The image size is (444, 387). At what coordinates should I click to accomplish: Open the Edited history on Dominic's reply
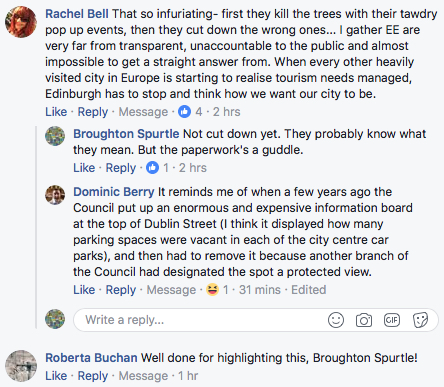pyautogui.click(x=309, y=290)
